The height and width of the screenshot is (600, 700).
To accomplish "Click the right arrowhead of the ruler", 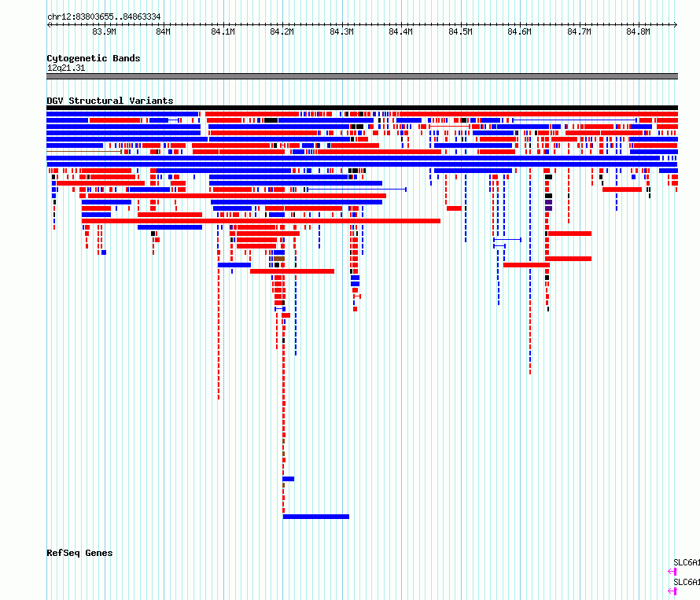I will 676,25.
